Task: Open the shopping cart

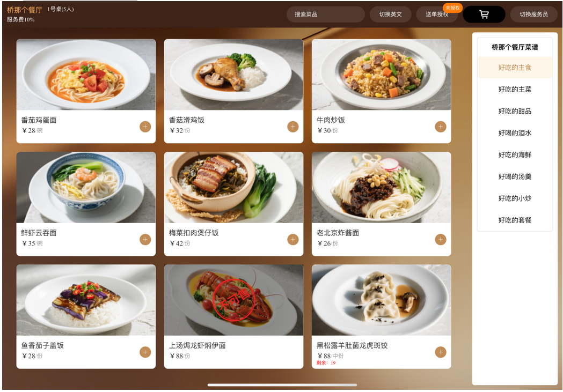Action: 484,14
